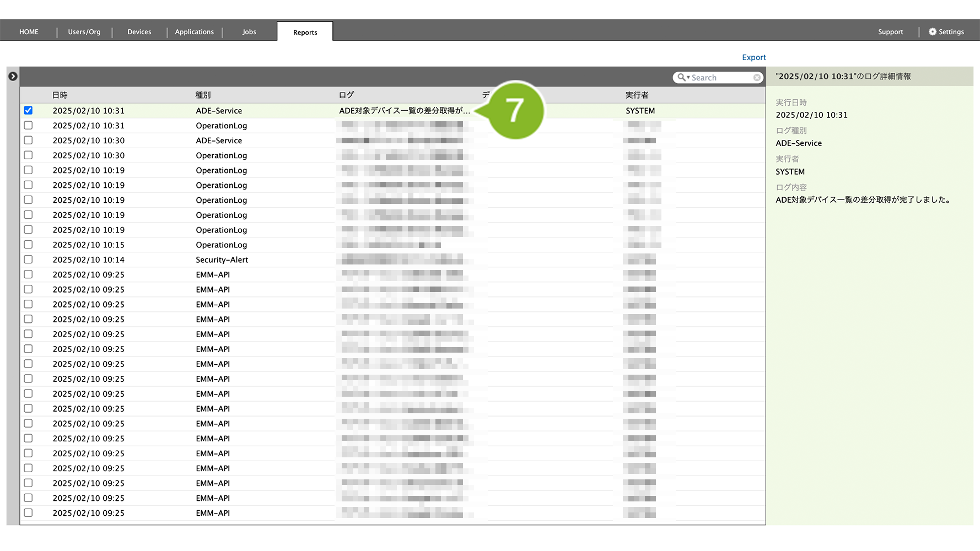This screenshot has height=551, width=980.
Task: Clear the search field with X icon
Action: pos(757,78)
